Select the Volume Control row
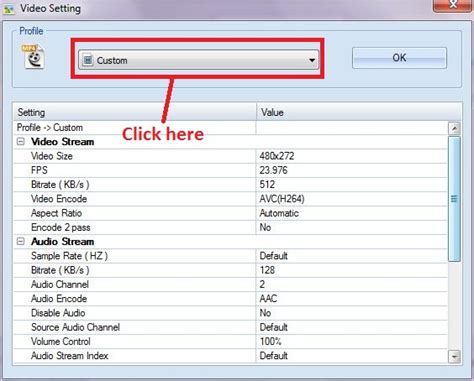The width and height of the screenshot is (474, 381). coord(231,342)
